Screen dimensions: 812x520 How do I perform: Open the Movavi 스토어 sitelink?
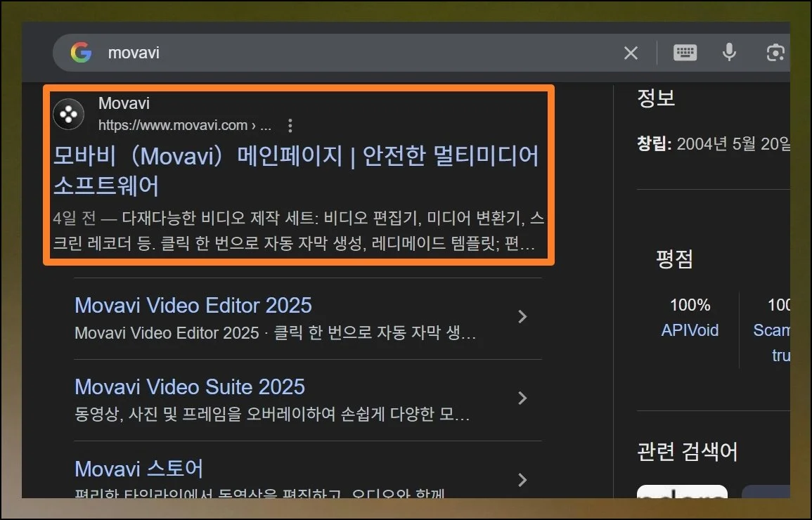click(x=138, y=468)
